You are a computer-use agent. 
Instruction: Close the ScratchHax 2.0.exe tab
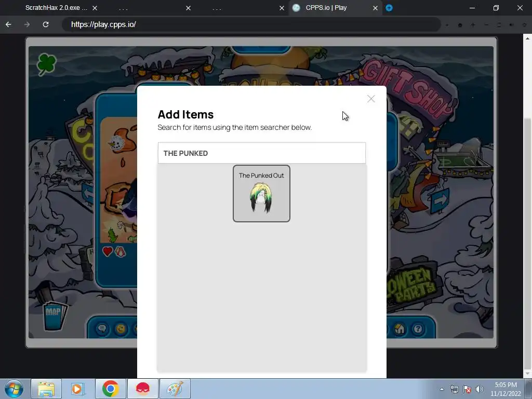point(95,8)
